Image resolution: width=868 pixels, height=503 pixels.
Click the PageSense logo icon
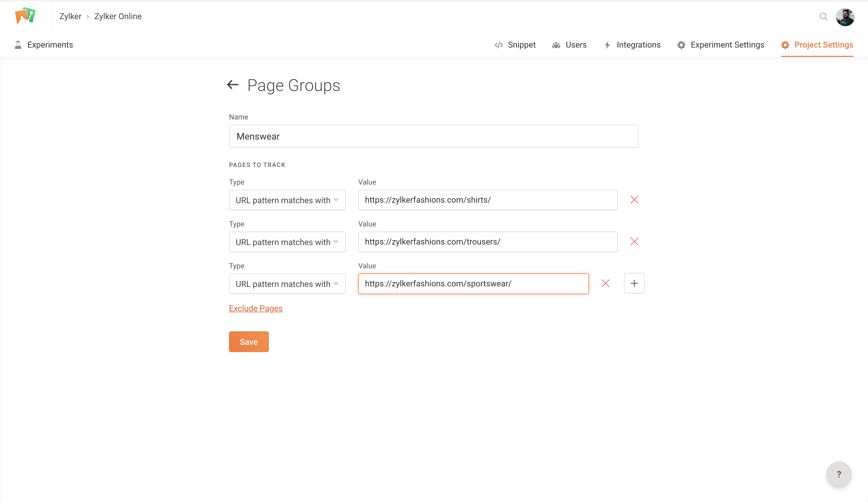coord(26,16)
